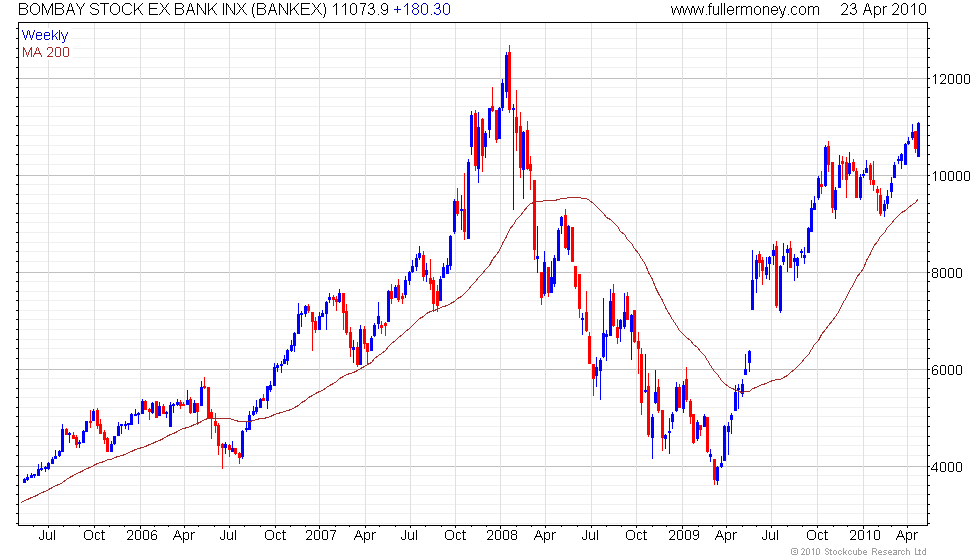Click the Oct label just before 2007
This screenshot has width=980, height=560.
click(275, 535)
